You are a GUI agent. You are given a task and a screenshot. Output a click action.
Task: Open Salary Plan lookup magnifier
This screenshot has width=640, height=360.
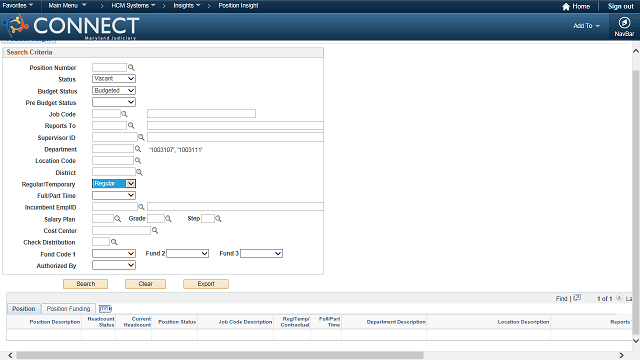click(118, 219)
